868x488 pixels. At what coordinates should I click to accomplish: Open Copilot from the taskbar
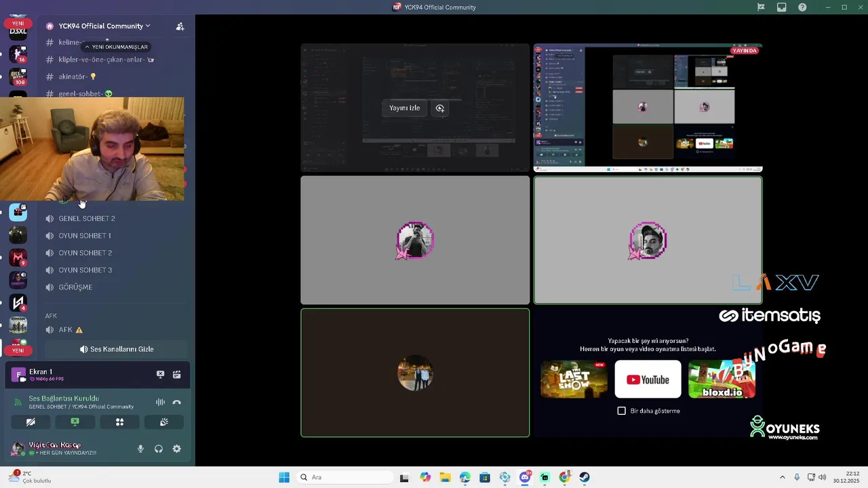pyautogui.click(x=425, y=477)
